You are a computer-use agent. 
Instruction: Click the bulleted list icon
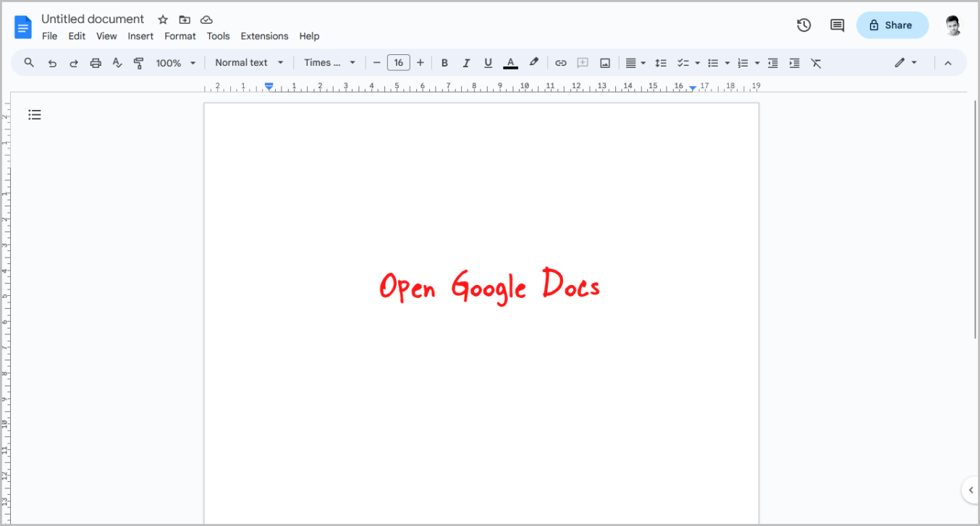point(713,63)
